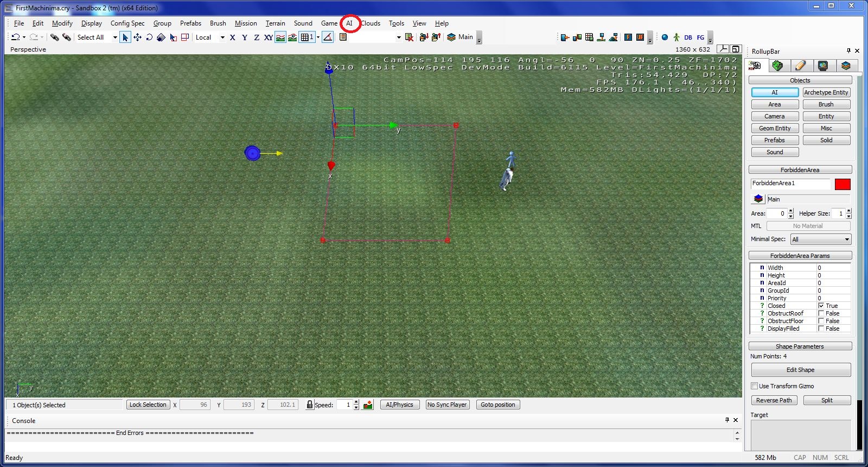868x467 pixels.
Task: Enable the ObstructFloor checkbox
Action: [x=821, y=321]
